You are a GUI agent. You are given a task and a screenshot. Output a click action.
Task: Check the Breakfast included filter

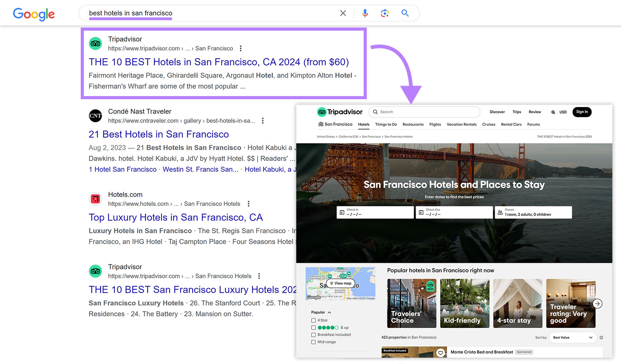[x=313, y=335]
